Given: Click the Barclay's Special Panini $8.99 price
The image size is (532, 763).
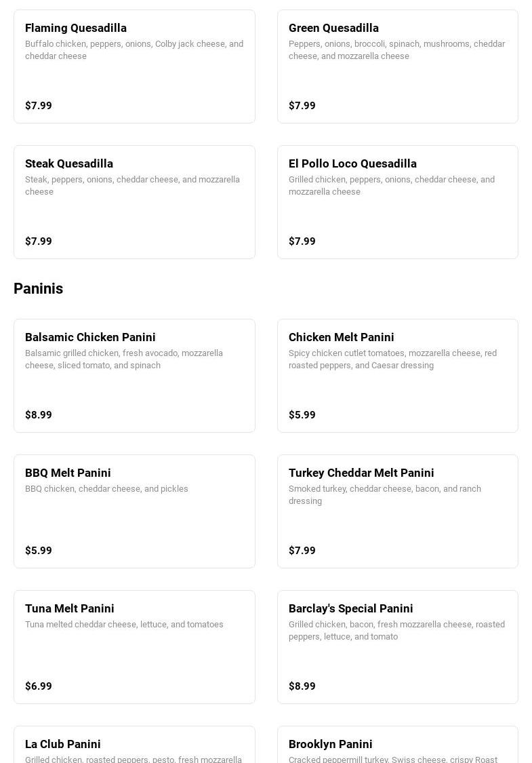Looking at the screenshot, I should point(302,686).
